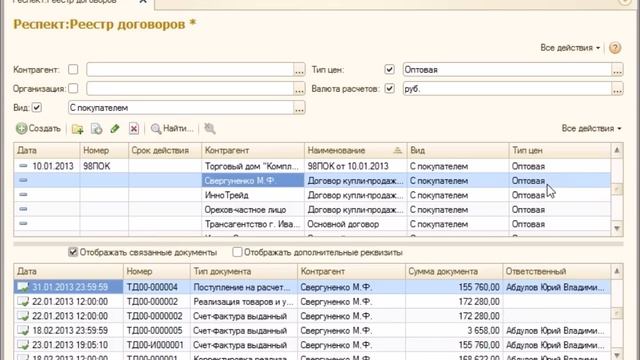Open the Тип цен field selection ellipsis
640x360 pixels.
617,70
